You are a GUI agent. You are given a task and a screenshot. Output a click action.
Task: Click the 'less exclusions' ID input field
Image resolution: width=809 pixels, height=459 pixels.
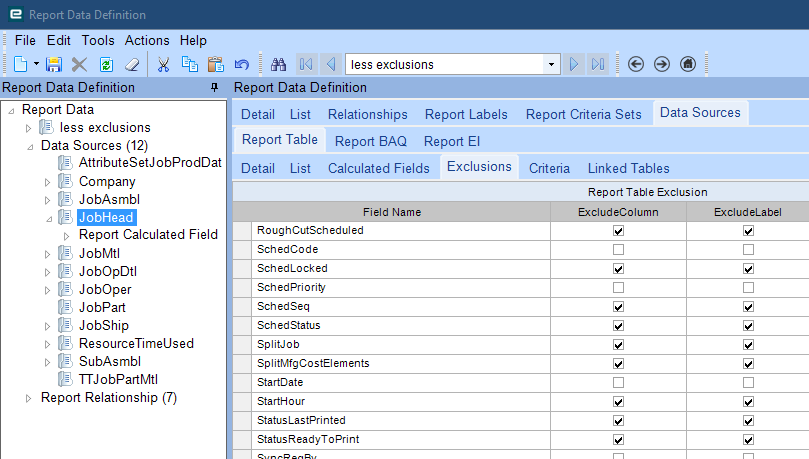445,64
